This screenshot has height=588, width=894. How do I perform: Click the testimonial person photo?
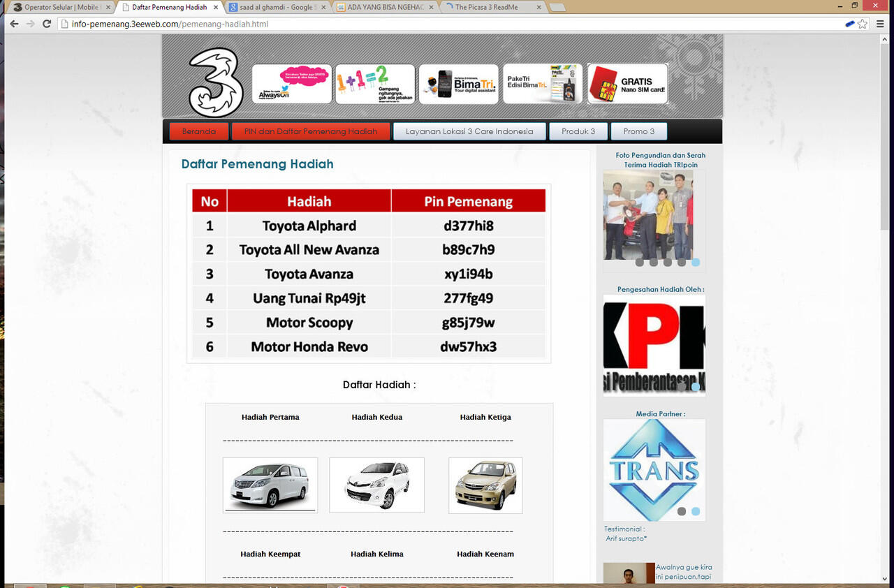(x=629, y=573)
